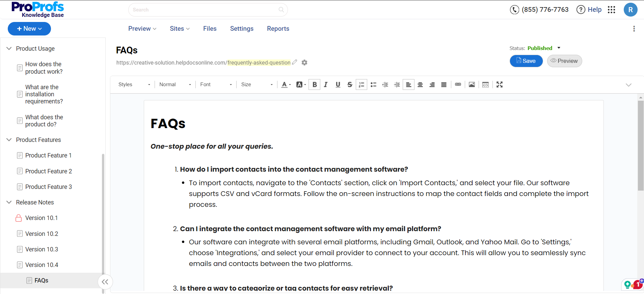
Task: Align text left
Action: (408, 84)
